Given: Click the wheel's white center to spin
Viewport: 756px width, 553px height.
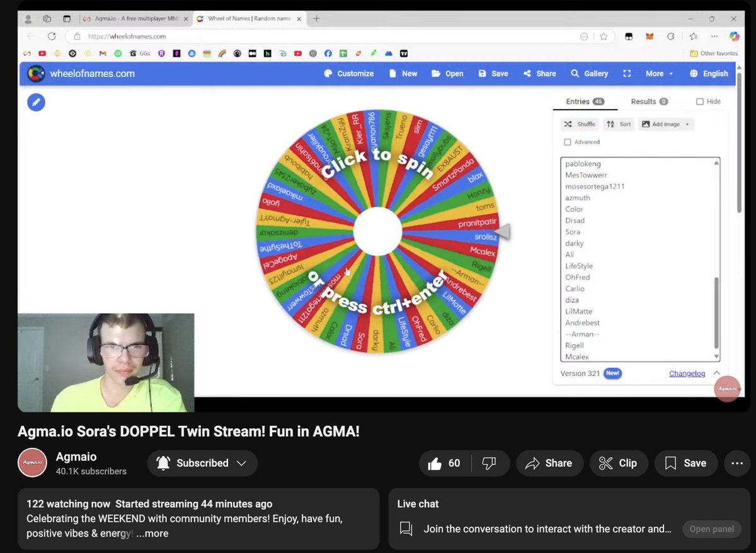Looking at the screenshot, I should [377, 232].
